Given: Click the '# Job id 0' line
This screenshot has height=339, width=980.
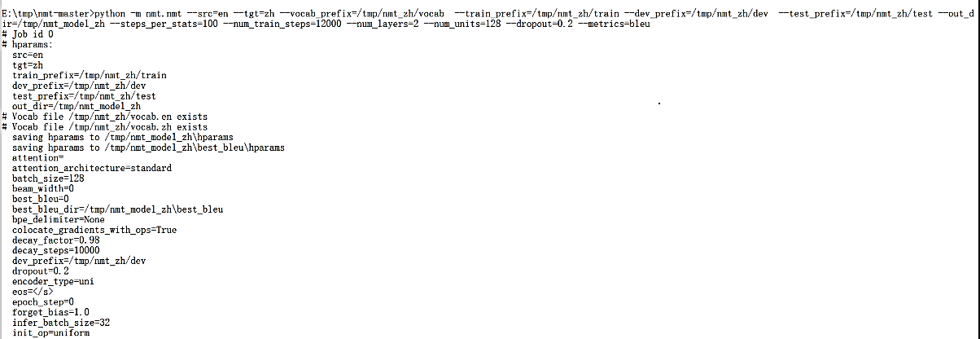Looking at the screenshot, I should (28, 34).
